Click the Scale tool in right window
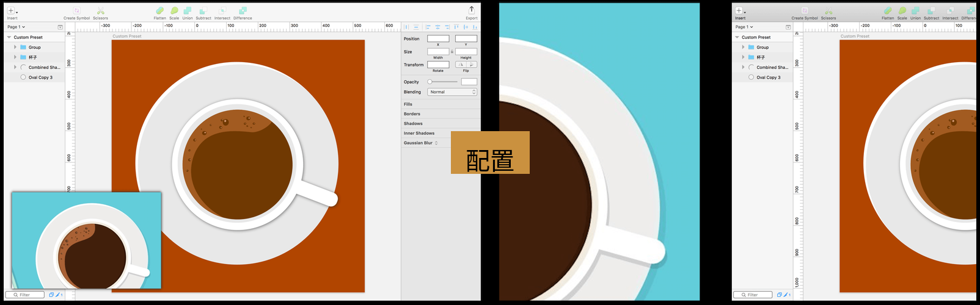The width and height of the screenshot is (980, 305). pyautogui.click(x=902, y=11)
